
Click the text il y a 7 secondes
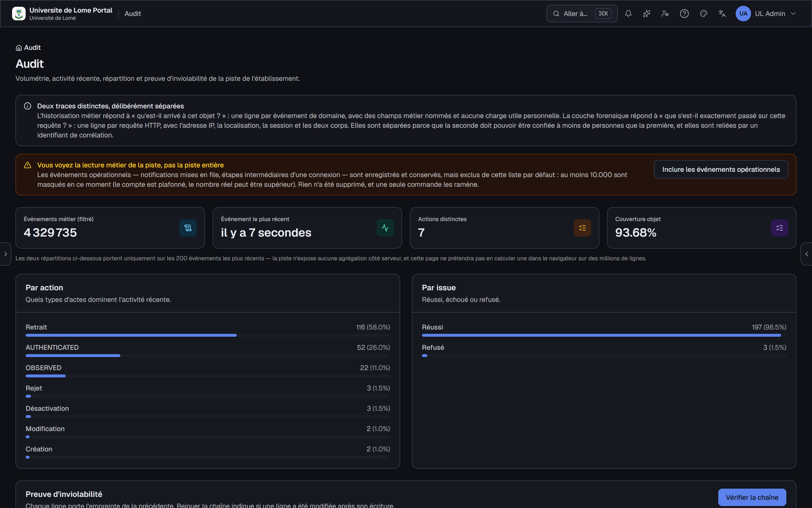[266, 232]
